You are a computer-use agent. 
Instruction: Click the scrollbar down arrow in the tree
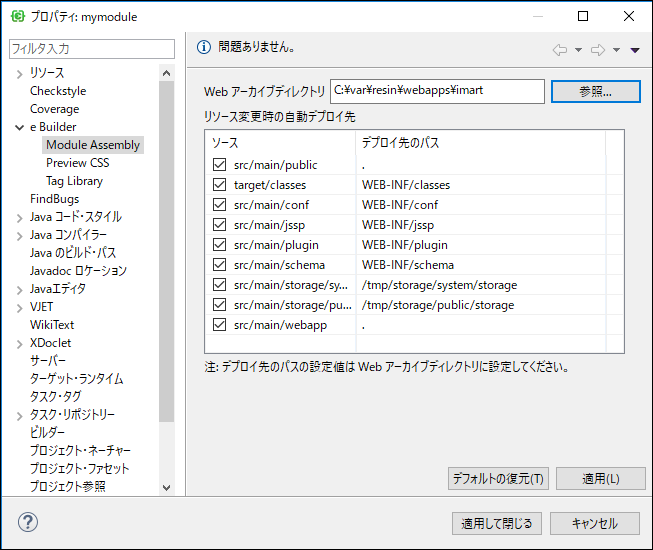point(167,488)
